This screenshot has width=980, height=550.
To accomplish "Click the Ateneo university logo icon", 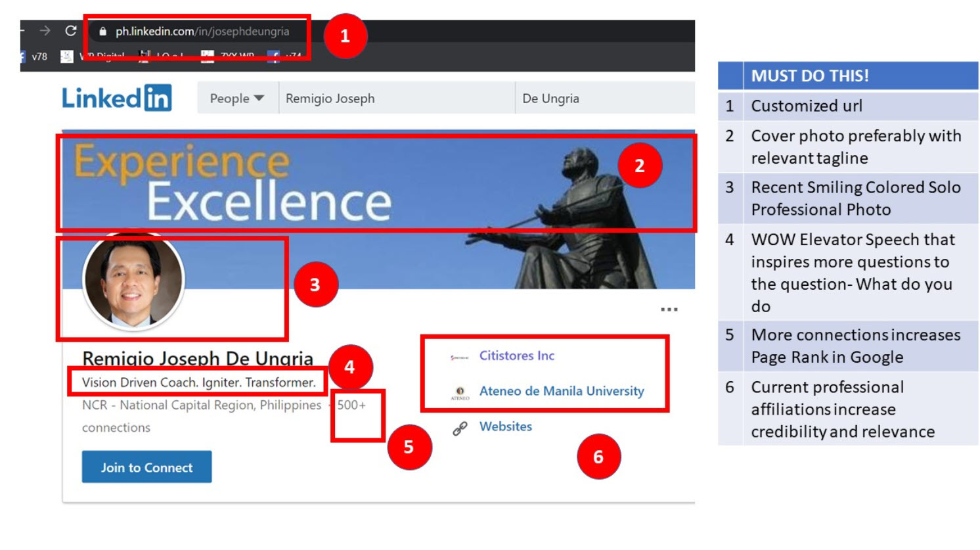I will pyautogui.click(x=460, y=392).
